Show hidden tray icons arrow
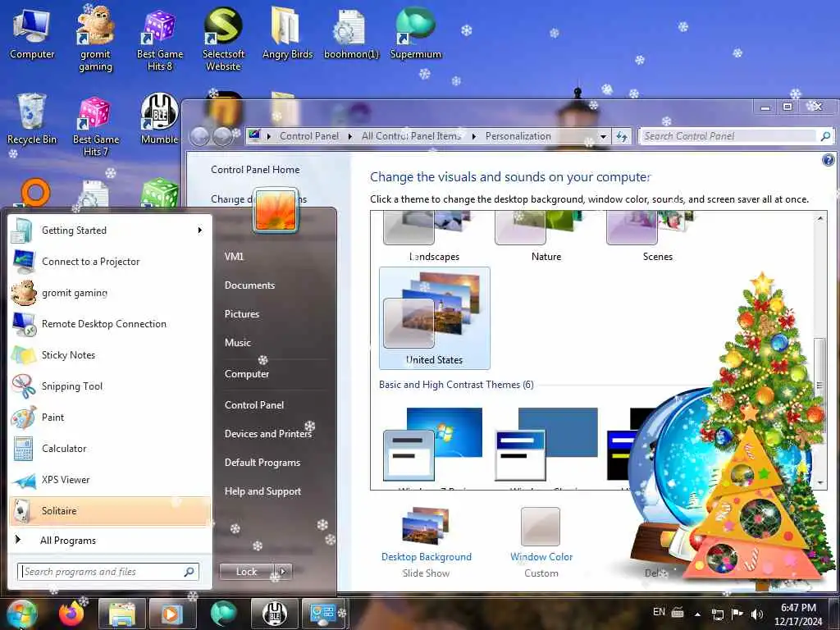This screenshot has height=630, width=840. coord(697,614)
